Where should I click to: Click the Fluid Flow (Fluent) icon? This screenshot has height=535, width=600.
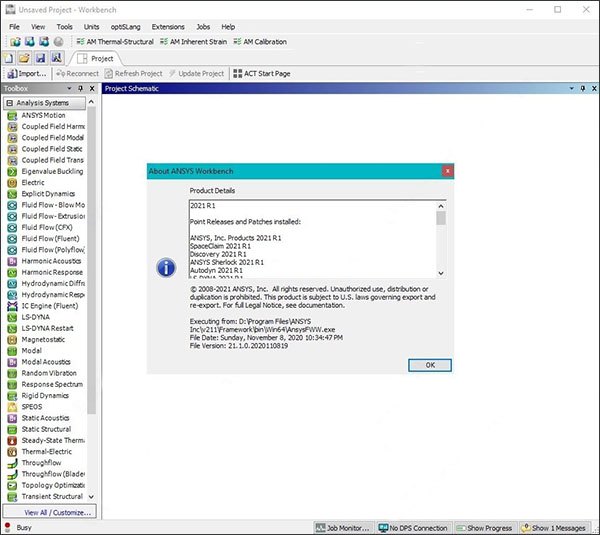click(x=12, y=239)
